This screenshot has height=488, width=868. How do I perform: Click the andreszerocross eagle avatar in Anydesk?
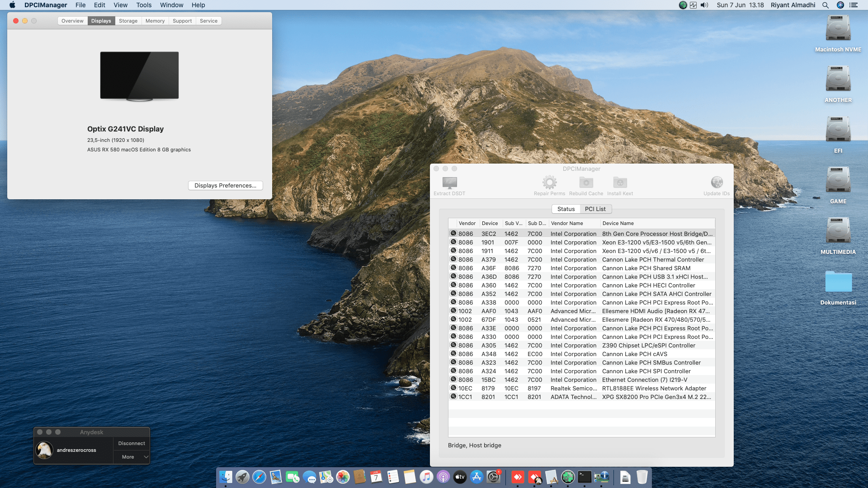pos(44,450)
